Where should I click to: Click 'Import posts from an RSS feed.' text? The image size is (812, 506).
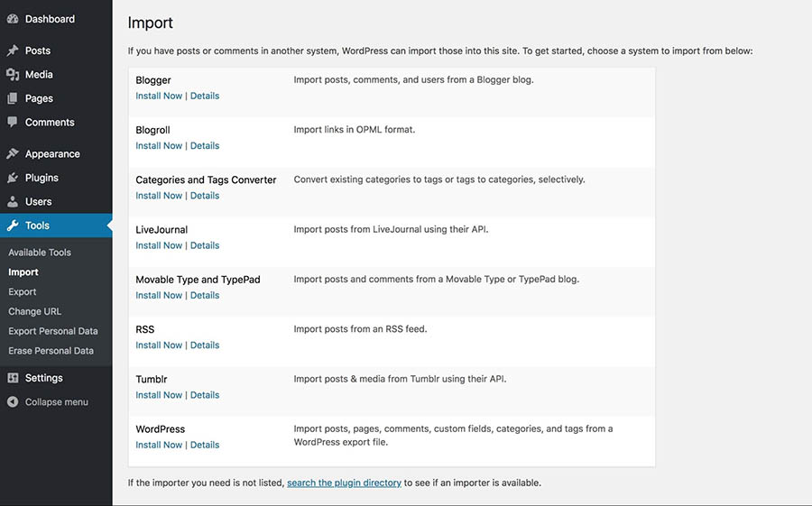(360, 329)
